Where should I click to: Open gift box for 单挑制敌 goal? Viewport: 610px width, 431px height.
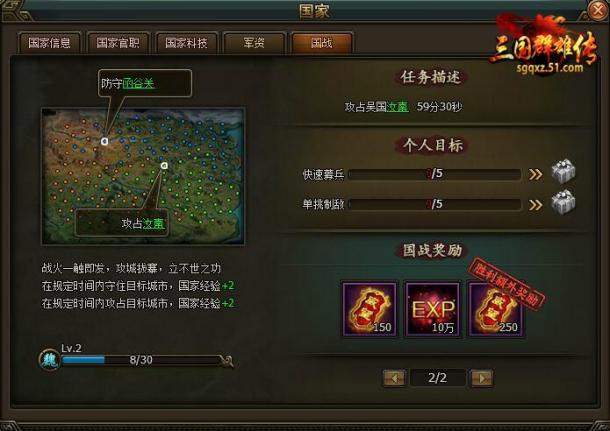[x=563, y=202]
